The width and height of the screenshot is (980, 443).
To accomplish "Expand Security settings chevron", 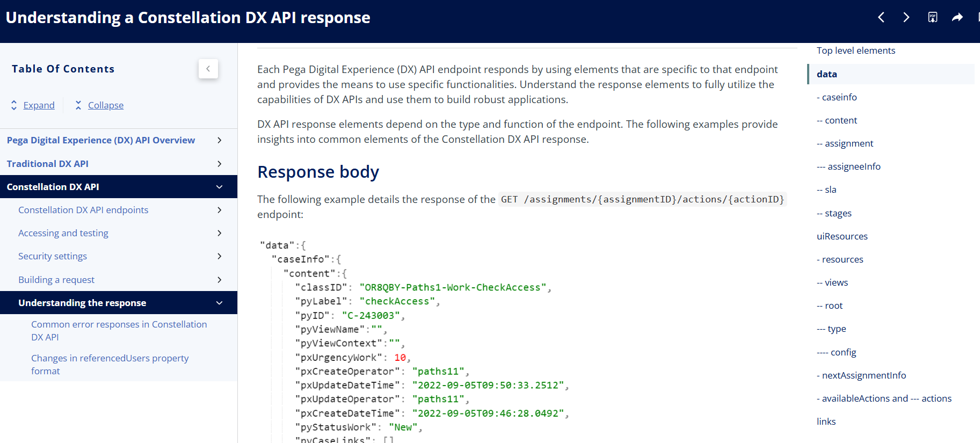I will coord(219,256).
